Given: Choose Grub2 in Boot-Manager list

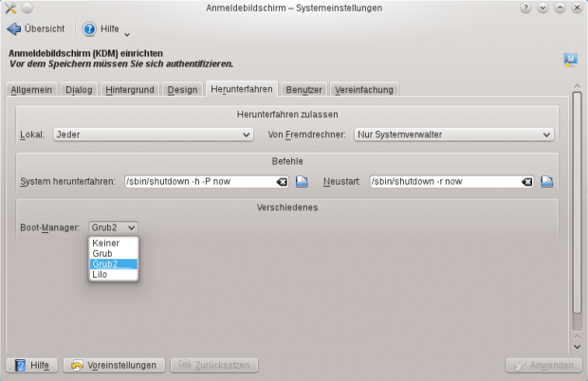Looking at the screenshot, I should tap(114, 264).
